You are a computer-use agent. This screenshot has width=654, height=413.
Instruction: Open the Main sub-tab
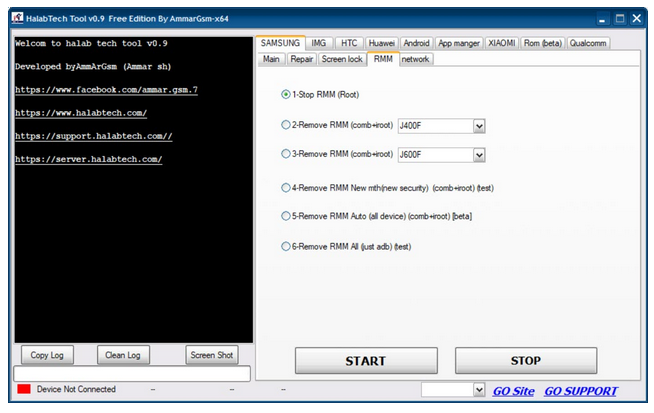pos(271,59)
